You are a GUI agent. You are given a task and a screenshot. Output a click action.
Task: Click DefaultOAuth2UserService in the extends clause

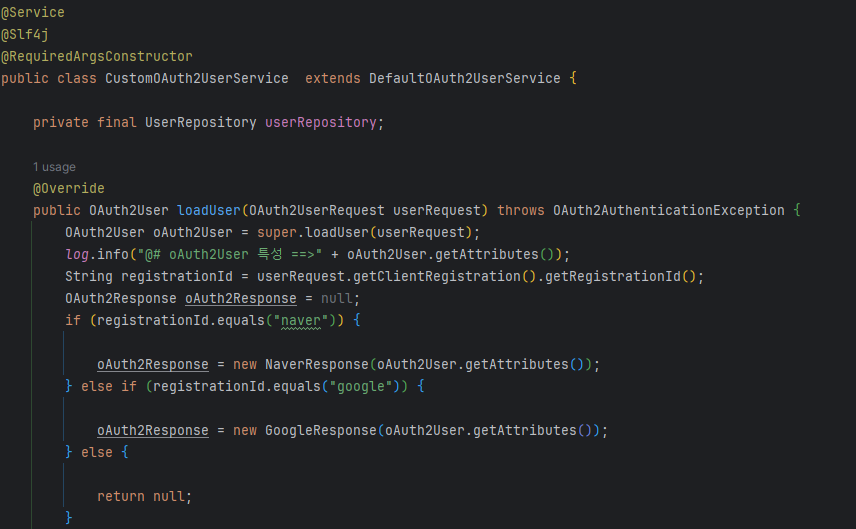tap(465, 79)
